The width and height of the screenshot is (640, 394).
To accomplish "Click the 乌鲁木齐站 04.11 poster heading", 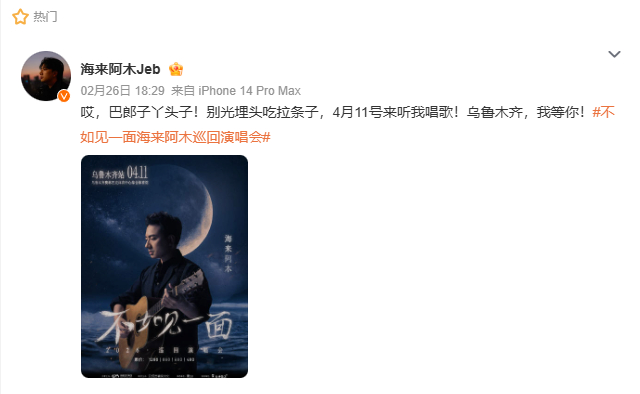I will click(x=119, y=173).
